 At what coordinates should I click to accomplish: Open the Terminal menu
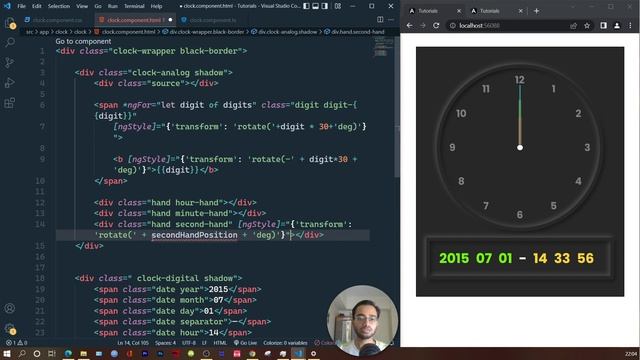[134, 6]
